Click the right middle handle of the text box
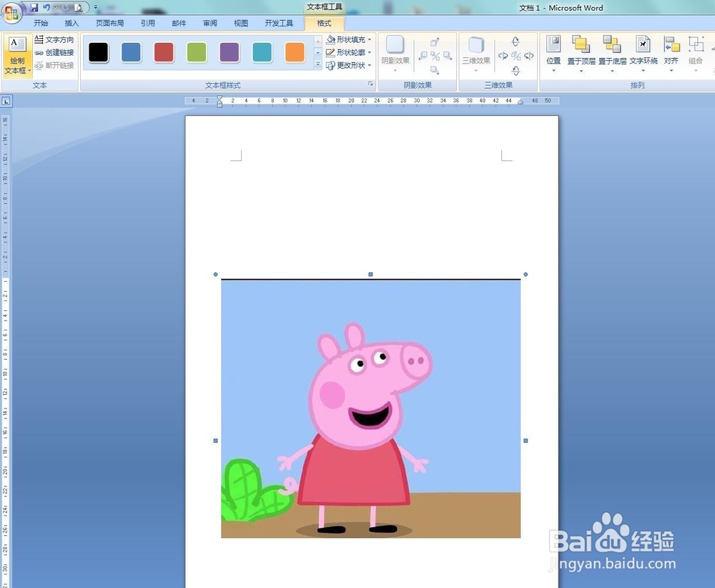The height and width of the screenshot is (588, 715). click(x=526, y=441)
